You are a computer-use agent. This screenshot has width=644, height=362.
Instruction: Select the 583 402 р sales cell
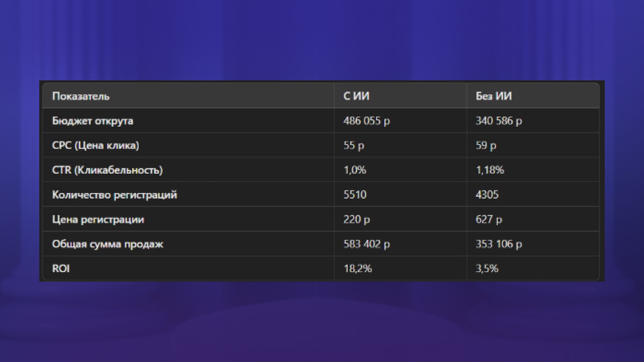[367, 244]
